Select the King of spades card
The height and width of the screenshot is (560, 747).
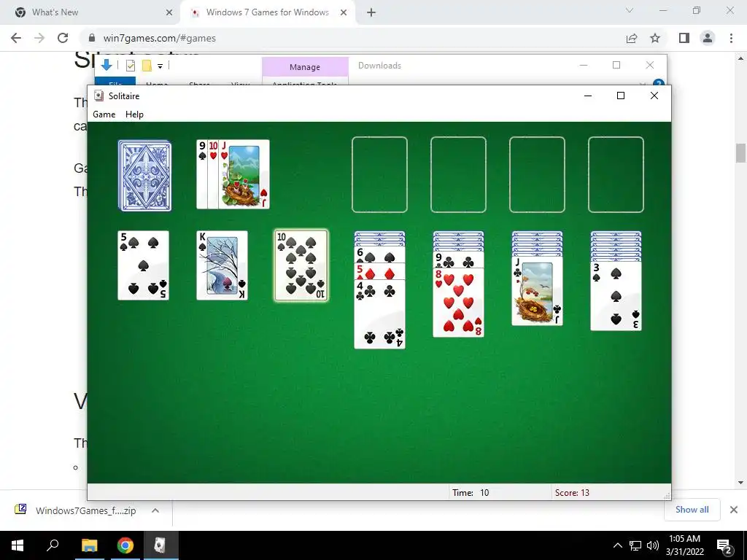[222, 265]
